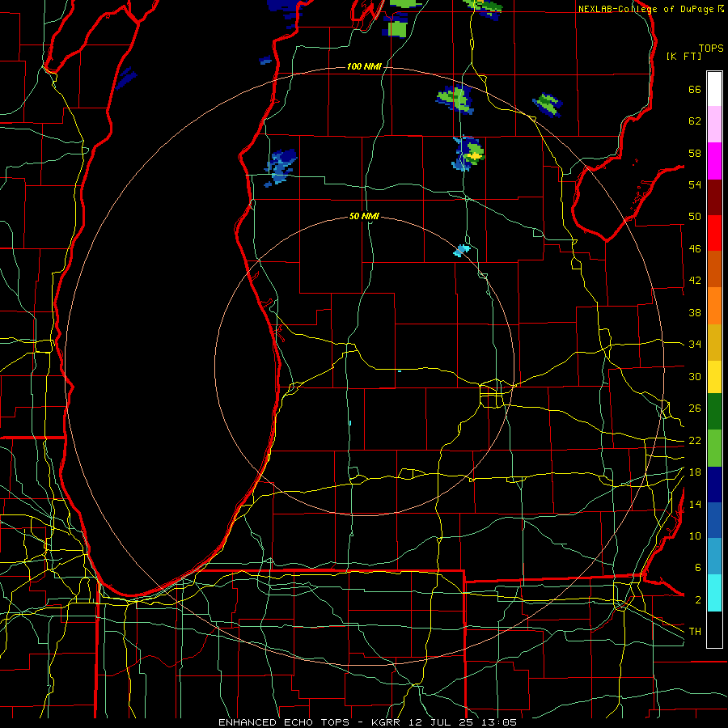Click the 18 legend value
The image size is (728, 728).
pyautogui.click(x=695, y=472)
